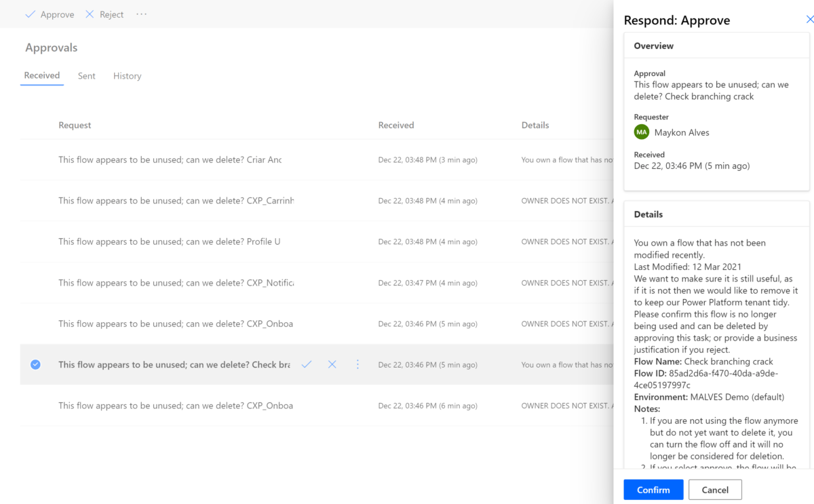Switch to the History tab
This screenshot has width=814, height=504.
coord(127,75)
